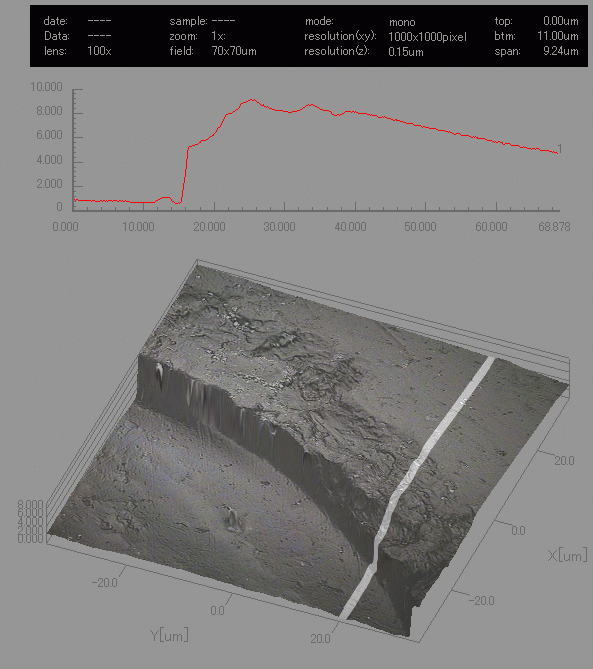Screen dimensions: 593x669
Task: Click the resolution(z) 0.15um value
Action: pyautogui.click(x=406, y=52)
